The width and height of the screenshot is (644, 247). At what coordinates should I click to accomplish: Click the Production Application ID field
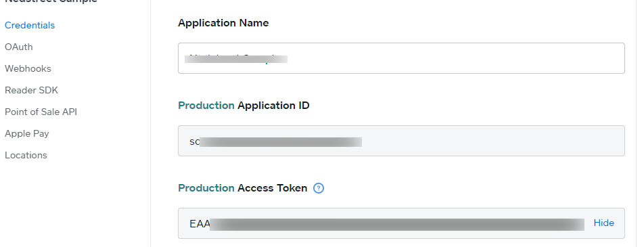pyautogui.click(x=401, y=141)
